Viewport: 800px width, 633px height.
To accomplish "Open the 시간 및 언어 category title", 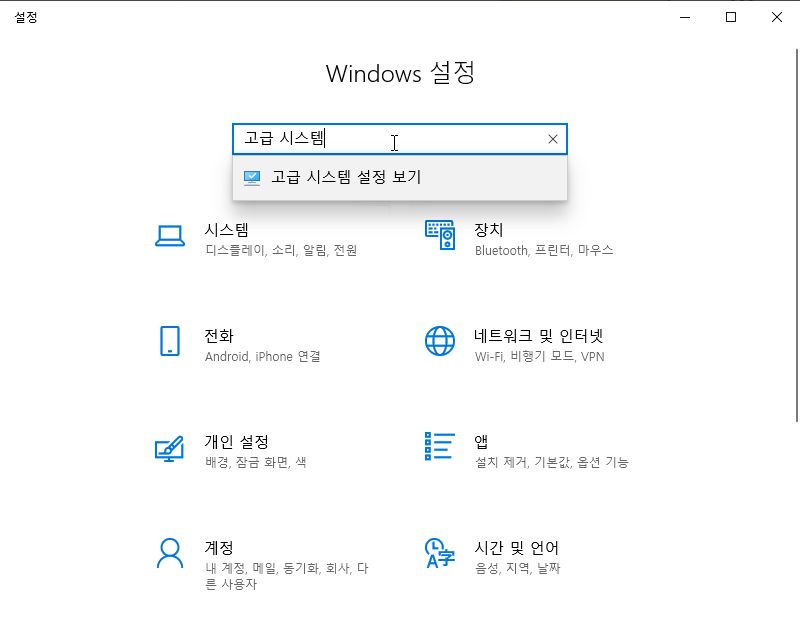I will tap(517, 547).
